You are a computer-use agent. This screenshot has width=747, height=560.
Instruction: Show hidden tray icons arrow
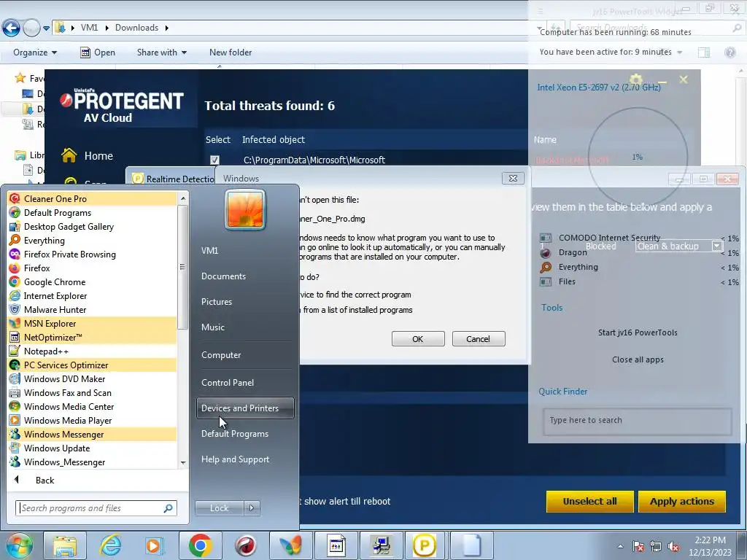click(620, 547)
